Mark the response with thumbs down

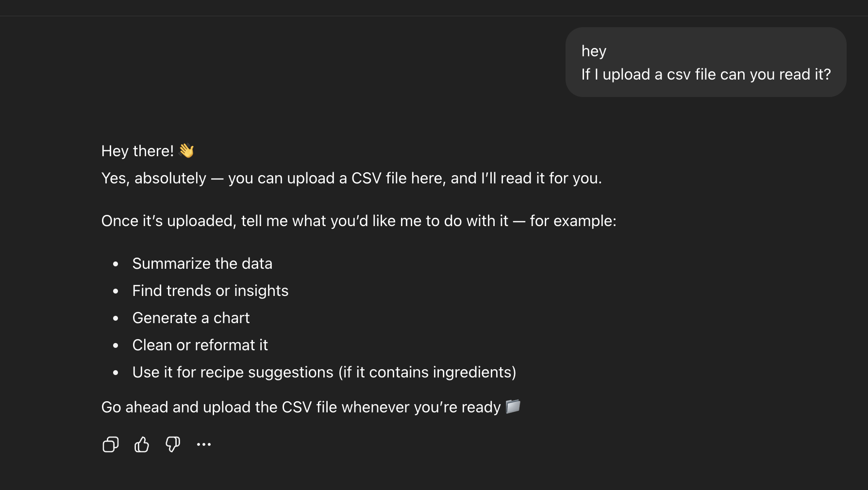[x=173, y=444]
